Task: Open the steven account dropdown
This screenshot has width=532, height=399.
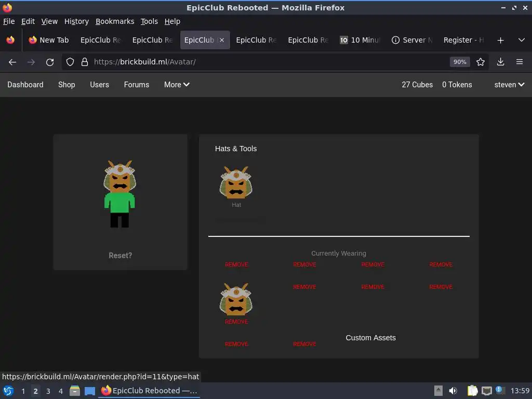Action: pyautogui.click(x=509, y=85)
